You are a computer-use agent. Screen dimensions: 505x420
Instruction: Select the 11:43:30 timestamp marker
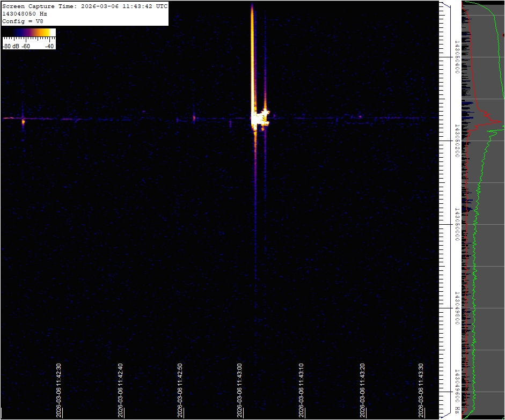click(x=421, y=389)
